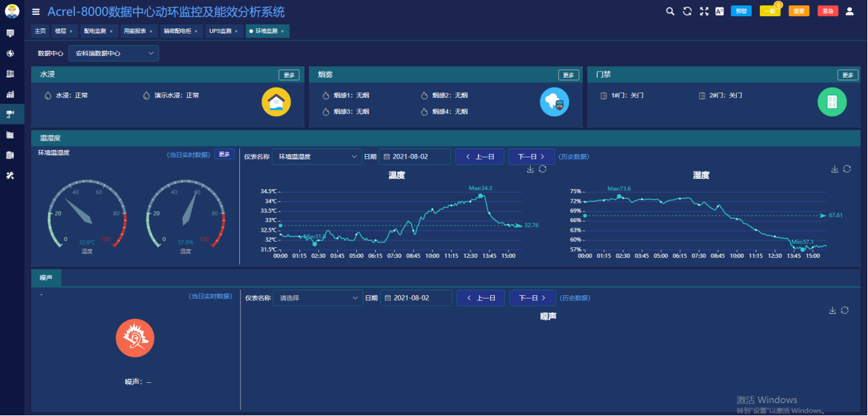Open the language switch icon in header
Screen dimensions: 868x416
click(720, 11)
